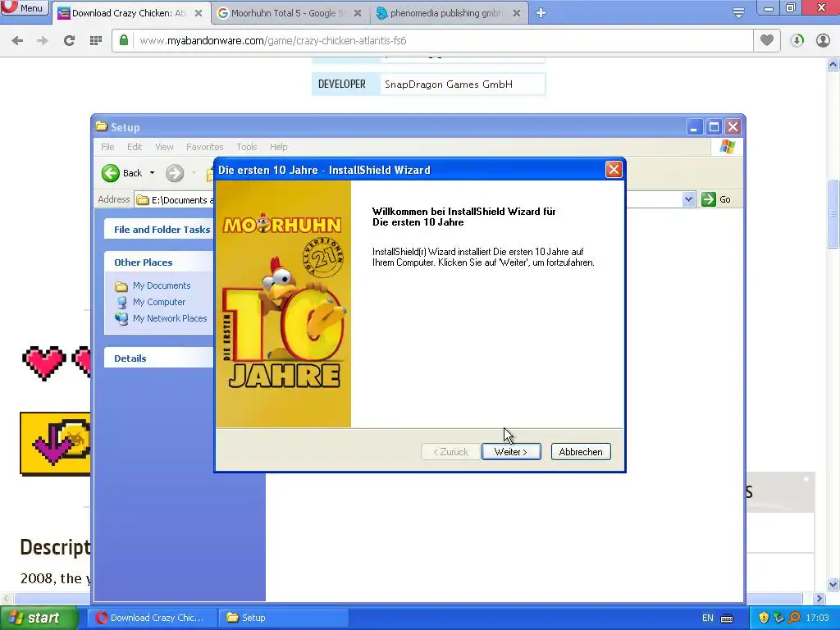Open View menu in Setup window
The width and height of the screenshot is (840, 630).
click(x=164, y=147)
